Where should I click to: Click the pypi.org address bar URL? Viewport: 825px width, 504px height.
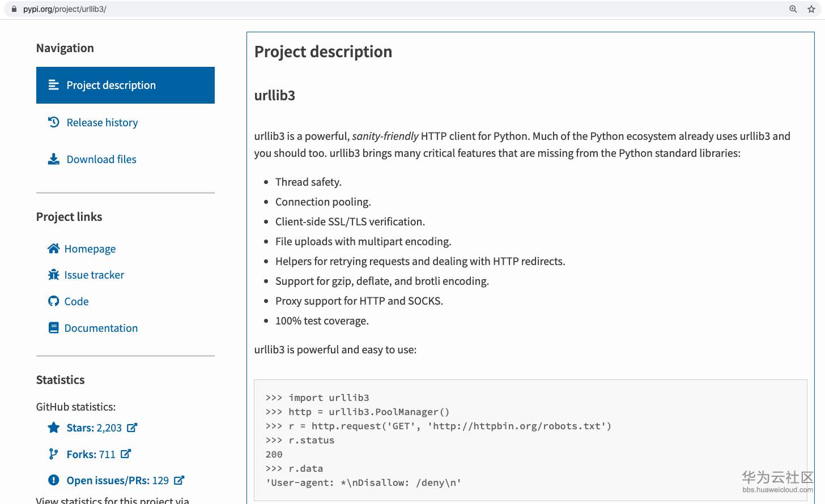[x=65, y=9]
